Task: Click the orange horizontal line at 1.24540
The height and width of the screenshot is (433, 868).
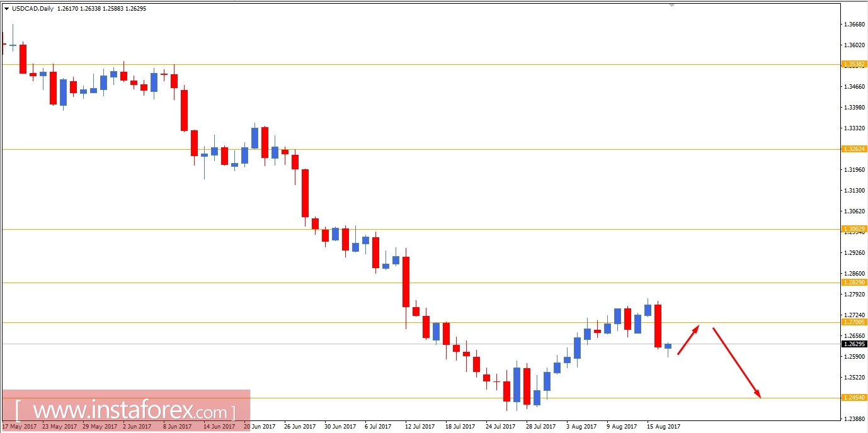Action: 441,398
